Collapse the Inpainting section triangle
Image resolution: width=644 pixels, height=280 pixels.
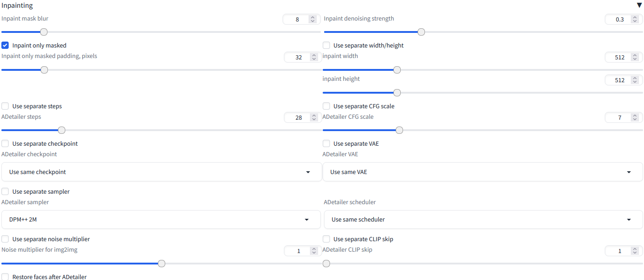(x=639, y=5)
